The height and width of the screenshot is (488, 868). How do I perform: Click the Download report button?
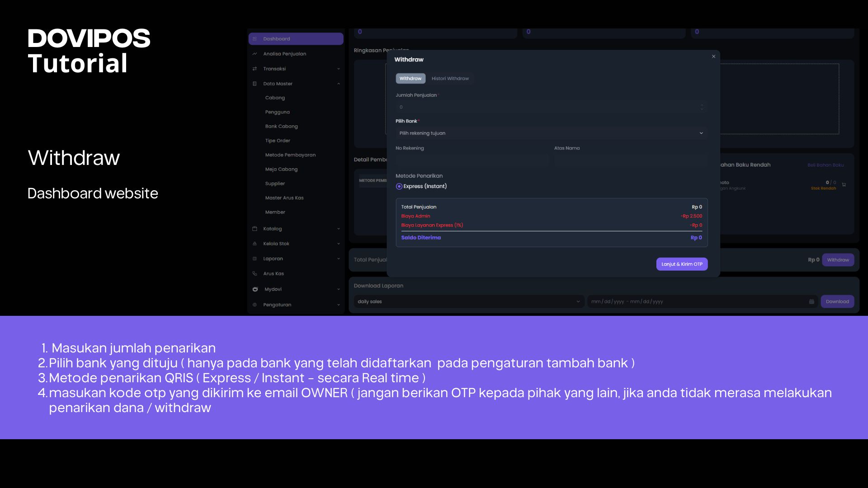pyautogui.click(x=837, y=302)
